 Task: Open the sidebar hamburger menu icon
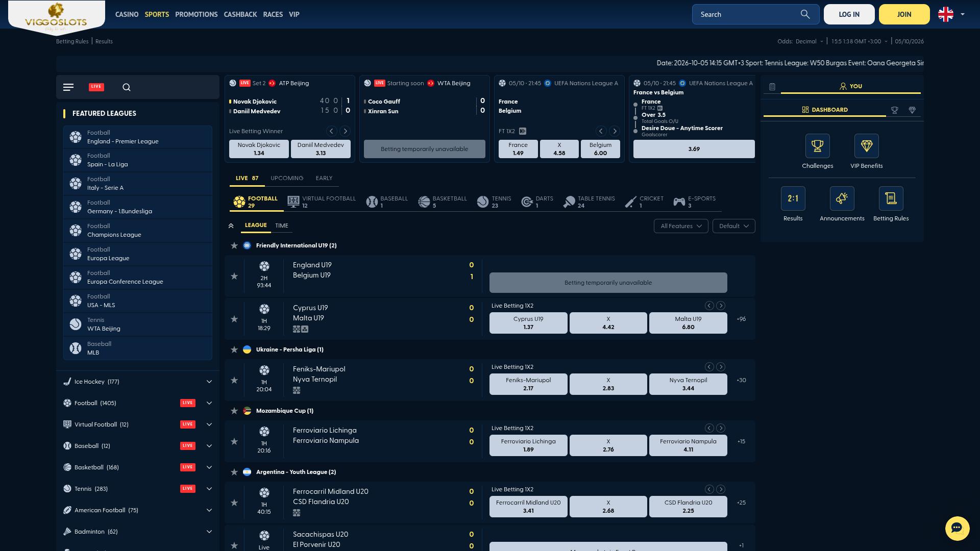(68, 87)
